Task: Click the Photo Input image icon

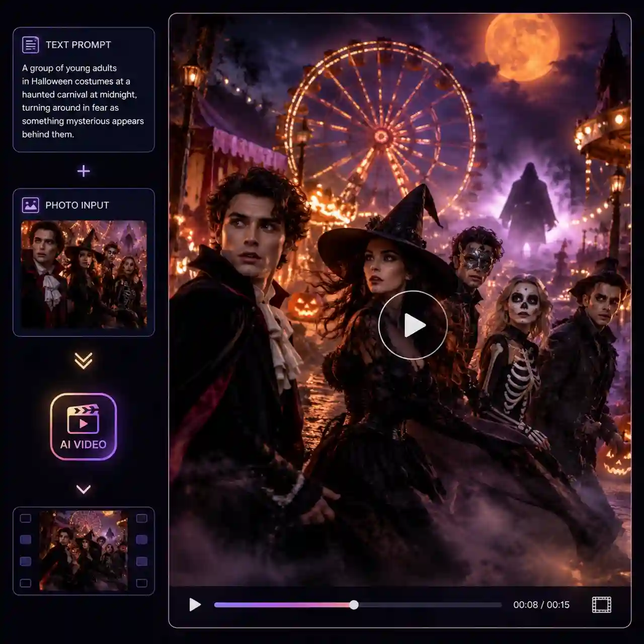Action: pyautogui.click(x=30, y=205)
